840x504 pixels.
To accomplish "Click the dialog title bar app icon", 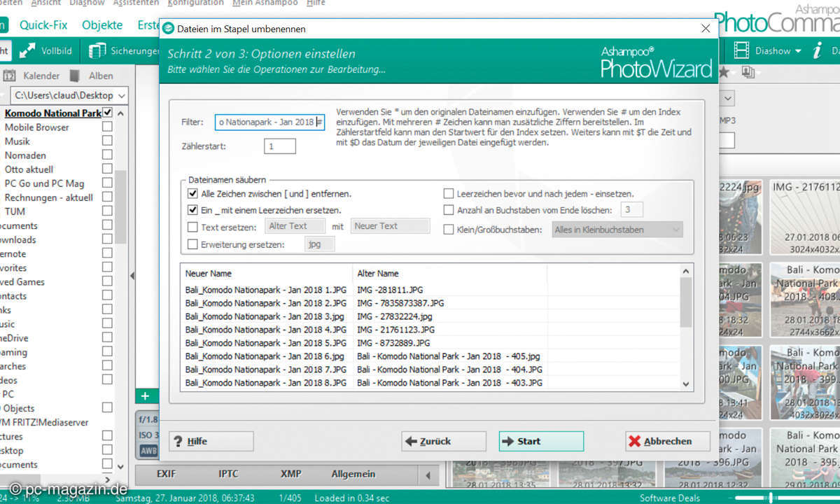I will pos(169,29).
